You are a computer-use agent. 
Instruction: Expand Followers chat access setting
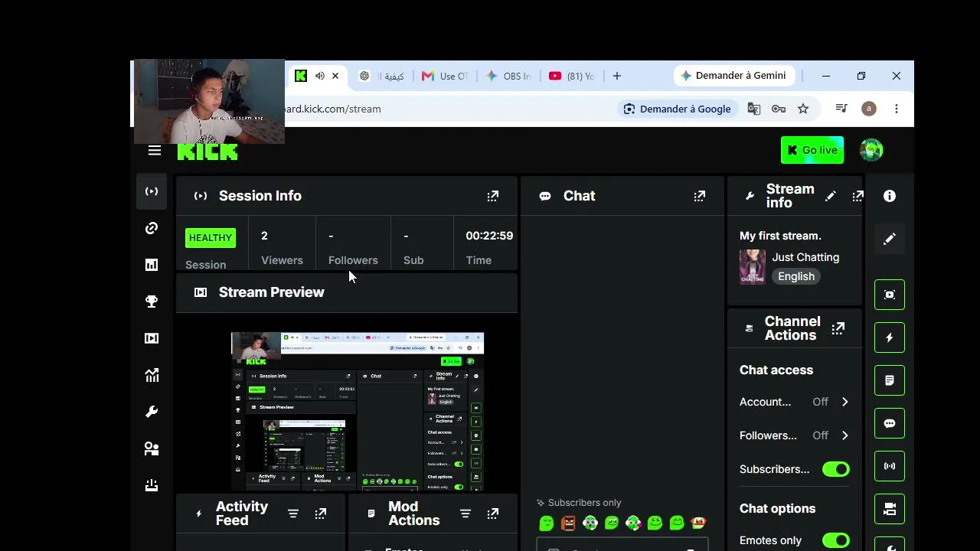(845, 435)
